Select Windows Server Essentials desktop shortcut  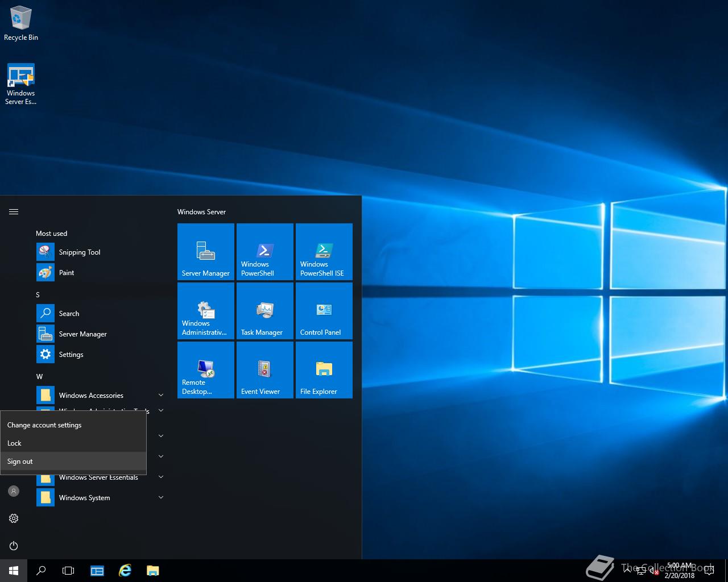tap(21, 84)
